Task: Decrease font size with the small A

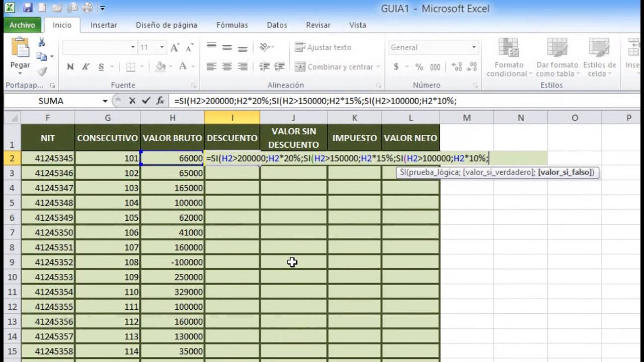Action: (189, 48)
